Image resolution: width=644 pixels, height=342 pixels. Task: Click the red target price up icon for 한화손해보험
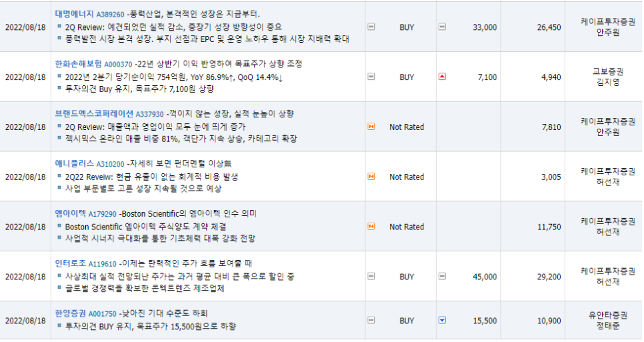pos(443,77)
